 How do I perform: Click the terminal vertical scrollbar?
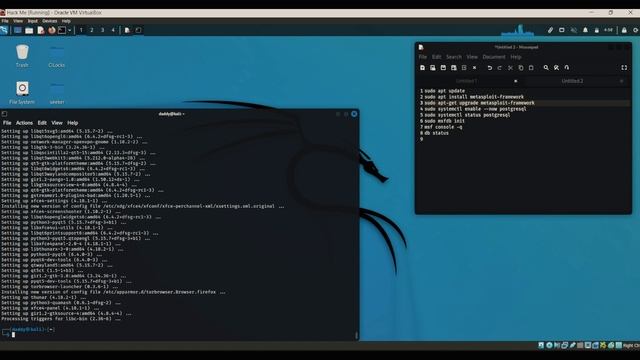pos(357,335)
